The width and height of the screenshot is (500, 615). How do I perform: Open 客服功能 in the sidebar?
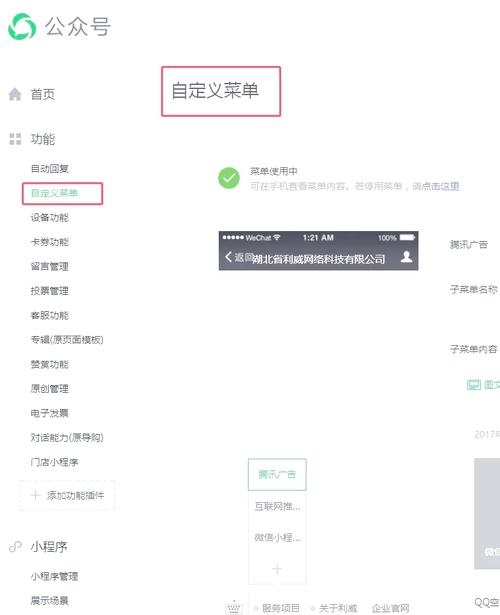point(50,315)
